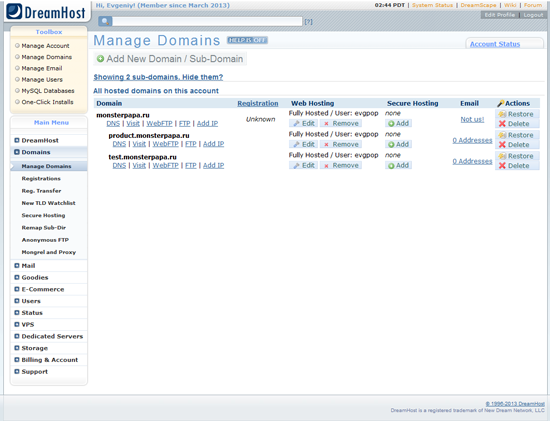Click Restore for monsterpapa.ru
This screenshot has width=550, height=421.
pos(517,114)
